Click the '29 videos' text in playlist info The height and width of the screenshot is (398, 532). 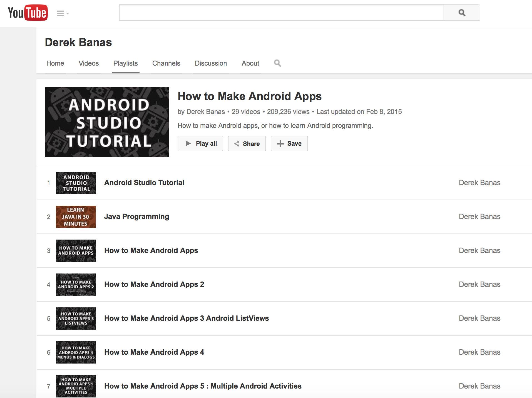point(246,112)
